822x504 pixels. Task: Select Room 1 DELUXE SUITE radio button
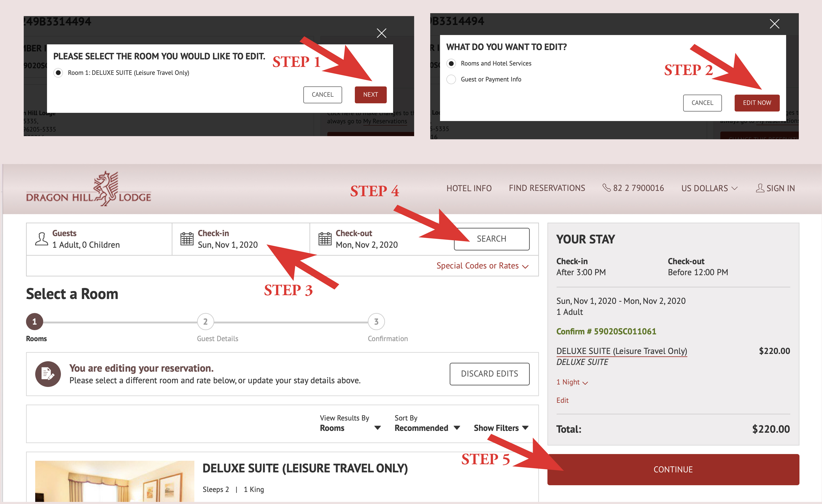[59, 72]
